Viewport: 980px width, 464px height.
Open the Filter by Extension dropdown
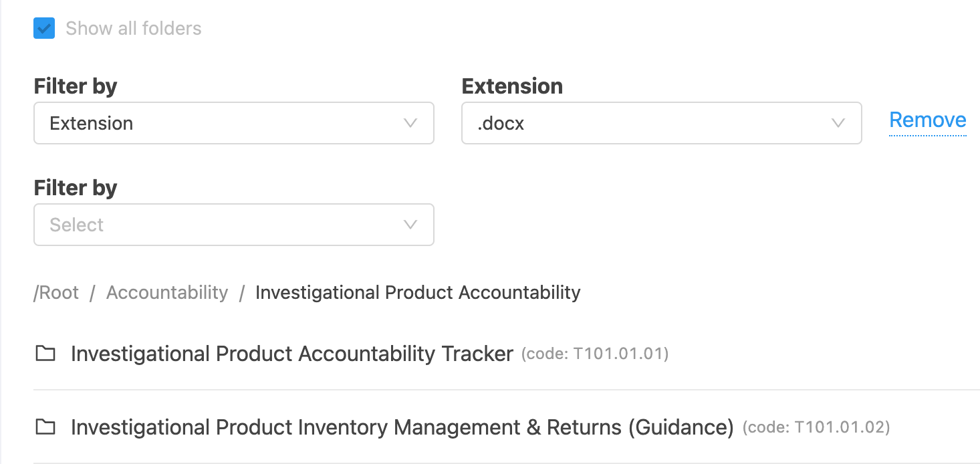[234, 123]
